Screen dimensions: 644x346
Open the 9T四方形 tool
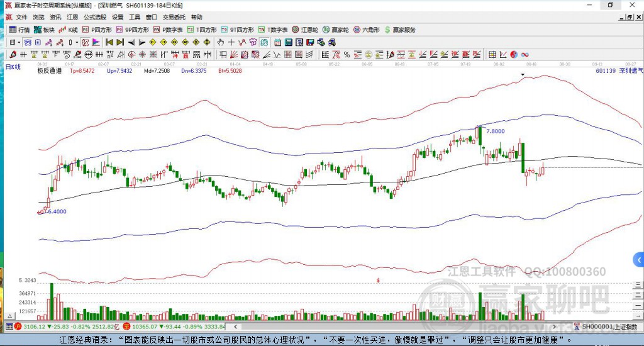point(237,30)
